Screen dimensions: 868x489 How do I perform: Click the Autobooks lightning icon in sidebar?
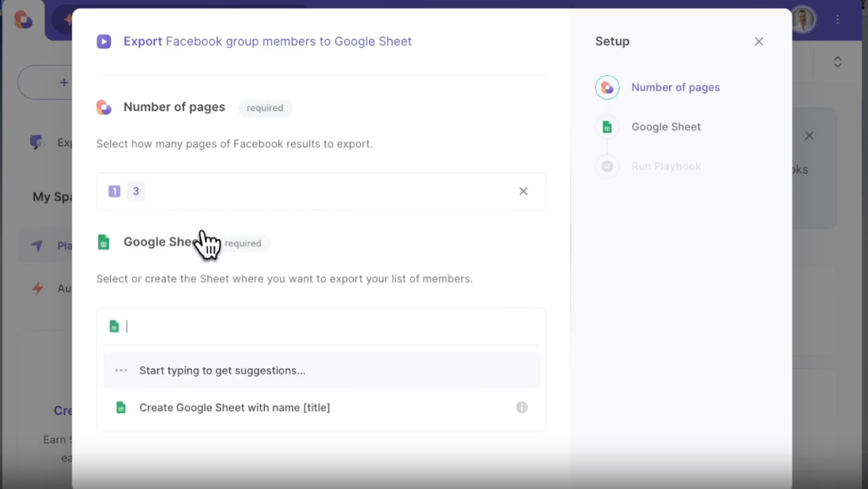(x=38, y=288)
